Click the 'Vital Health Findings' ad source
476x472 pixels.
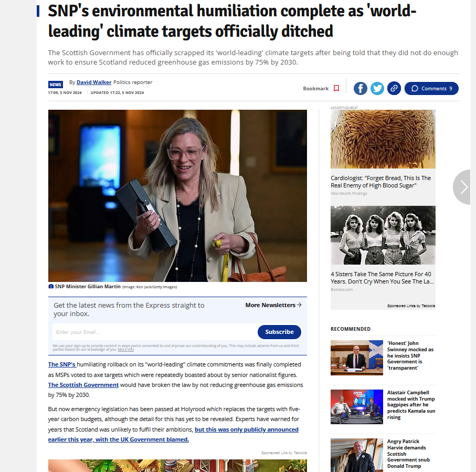[x=349, y=194]
